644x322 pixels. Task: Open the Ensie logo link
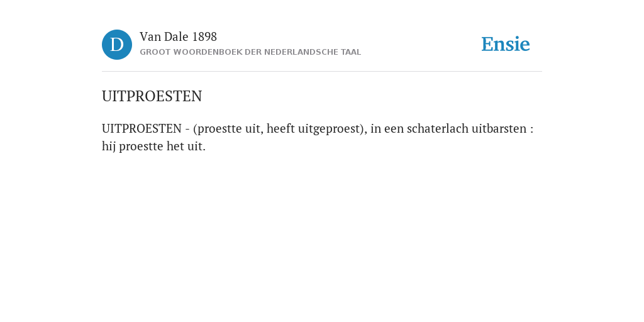click(506, 44)
